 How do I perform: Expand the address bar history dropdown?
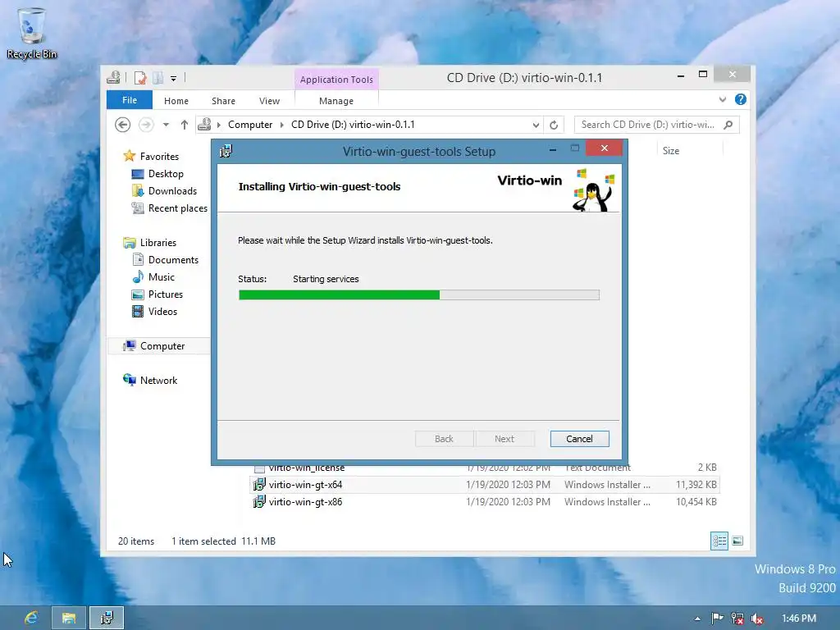(x=536, y=125)
